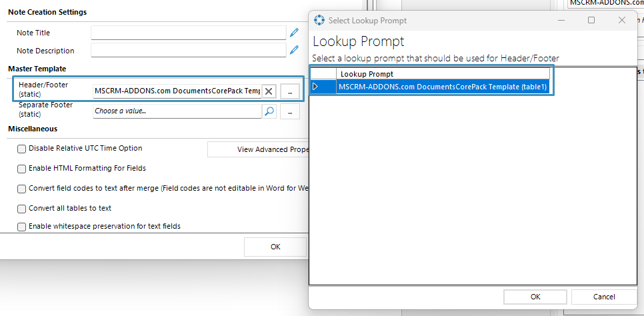Enable Disable Relative UTC Time Option checkbox
This screenshot has width=644, height=316.
(x=21, y=149)
